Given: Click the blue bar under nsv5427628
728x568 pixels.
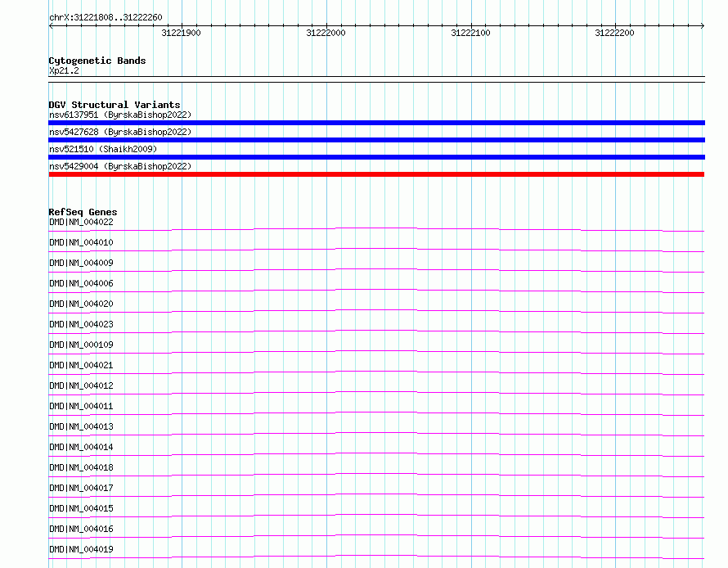Looking at the screenshot, I should (x=376, y=140).
